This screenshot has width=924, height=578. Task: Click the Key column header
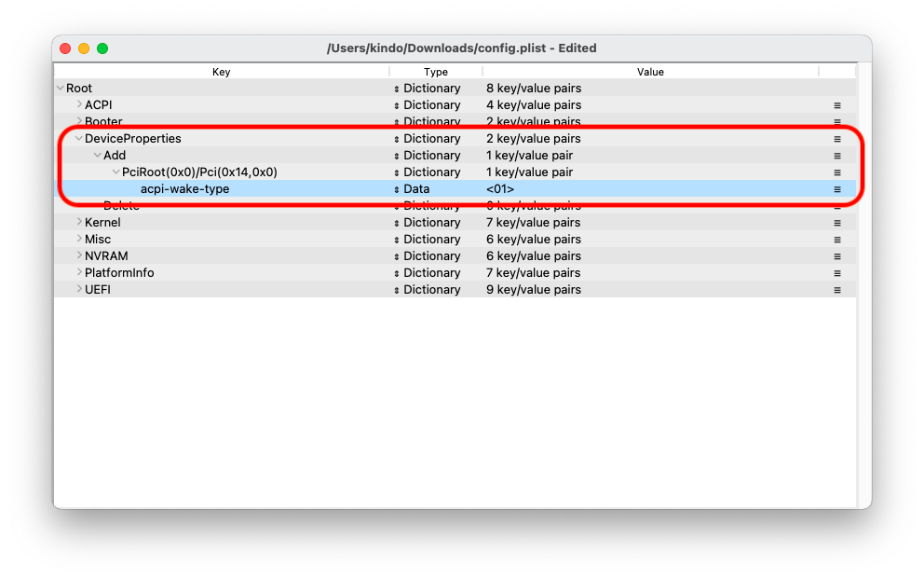[221, 72]
